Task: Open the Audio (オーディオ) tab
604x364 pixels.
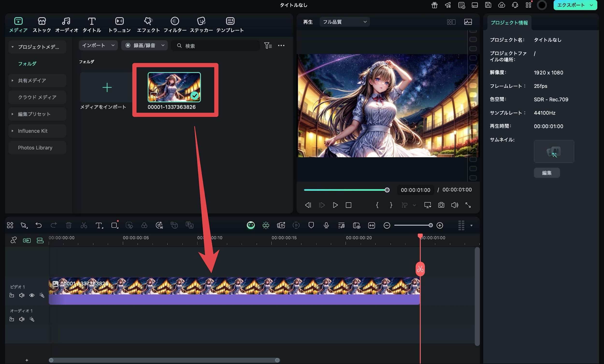Action: pyautogui.click(x=66, y=25)
